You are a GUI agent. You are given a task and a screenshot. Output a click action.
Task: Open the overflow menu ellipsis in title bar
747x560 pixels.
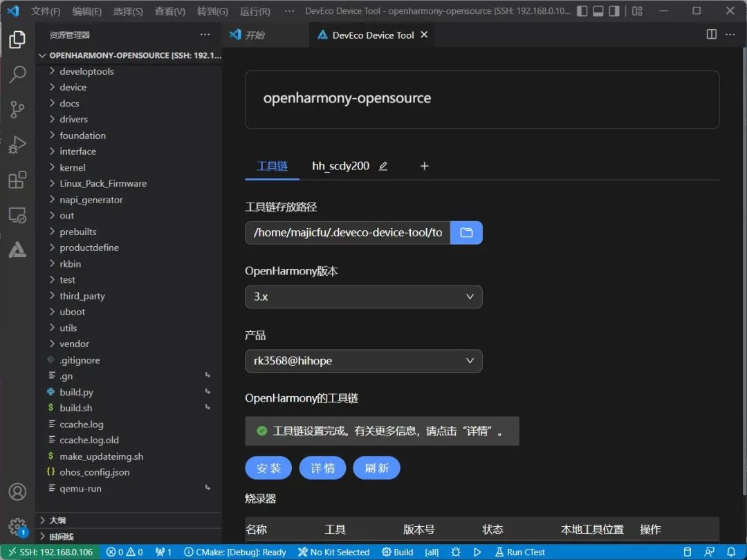click(x=288, y=11)
